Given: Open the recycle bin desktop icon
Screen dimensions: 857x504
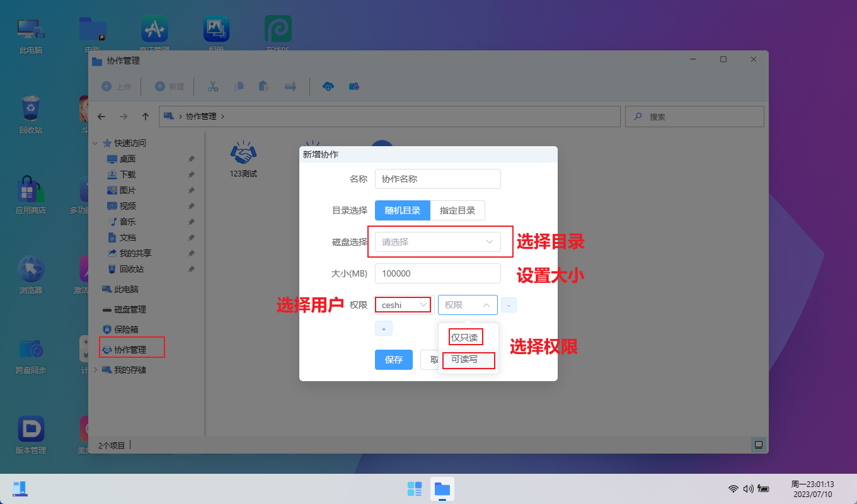Looking at the screenshot, I should click(31, 115).
